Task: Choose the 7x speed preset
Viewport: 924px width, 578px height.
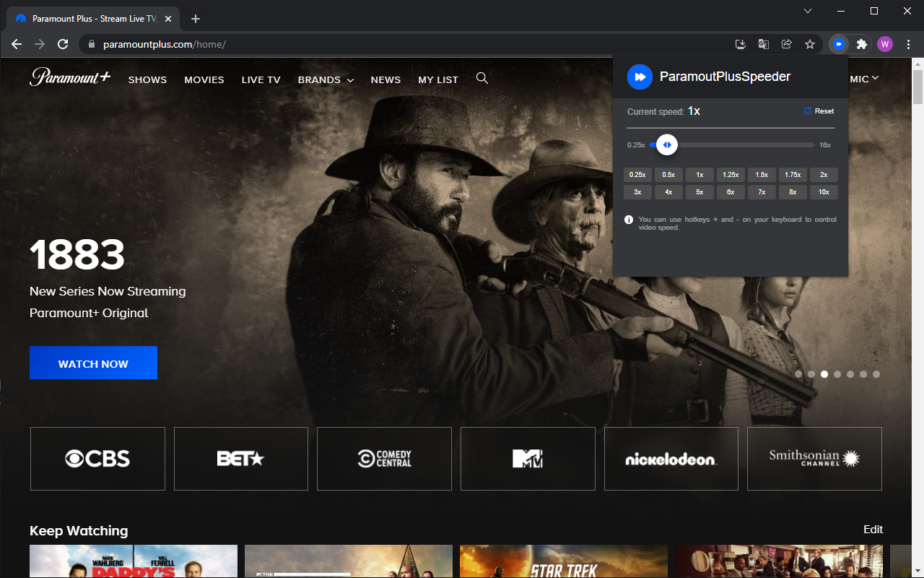Action: point(762,192)
